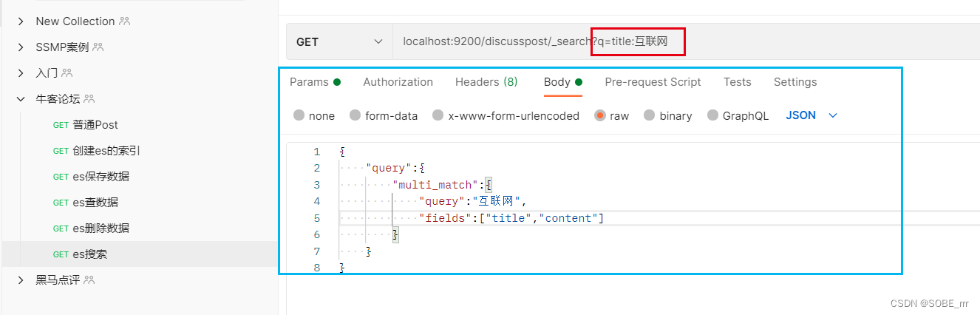Viewport: 980px width, 315px height.
Task: Choose the form-data radio option
Action: 355,115
